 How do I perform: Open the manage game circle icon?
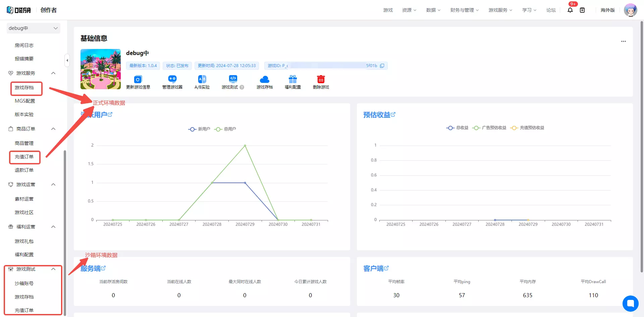172,79
